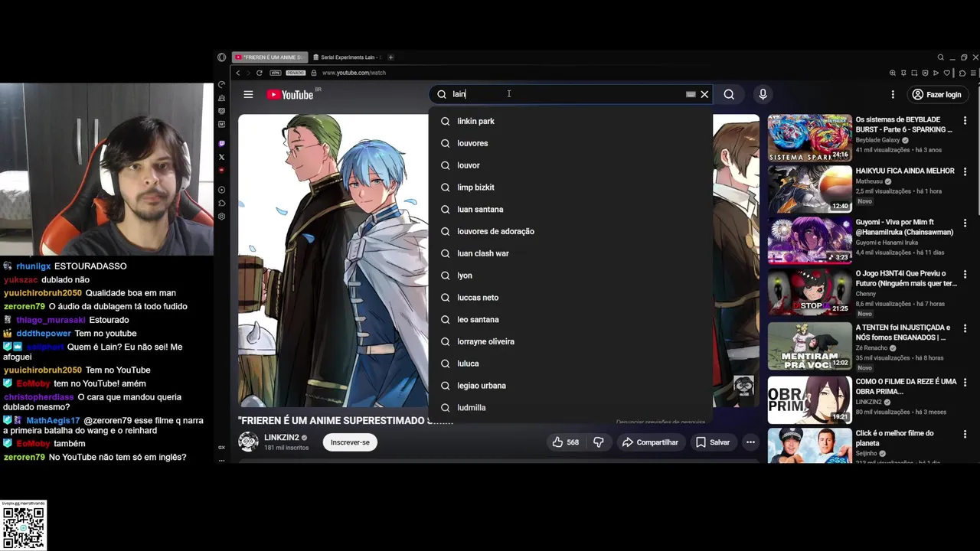Clear the search box with the X
This screenshot has width=980, height=551.
click(704, 94)
